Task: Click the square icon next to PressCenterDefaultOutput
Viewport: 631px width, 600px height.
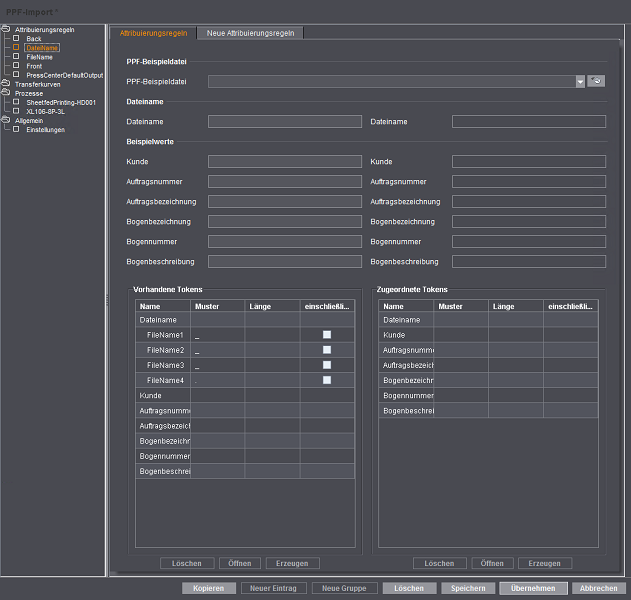Action: click(x=16, y=74)
